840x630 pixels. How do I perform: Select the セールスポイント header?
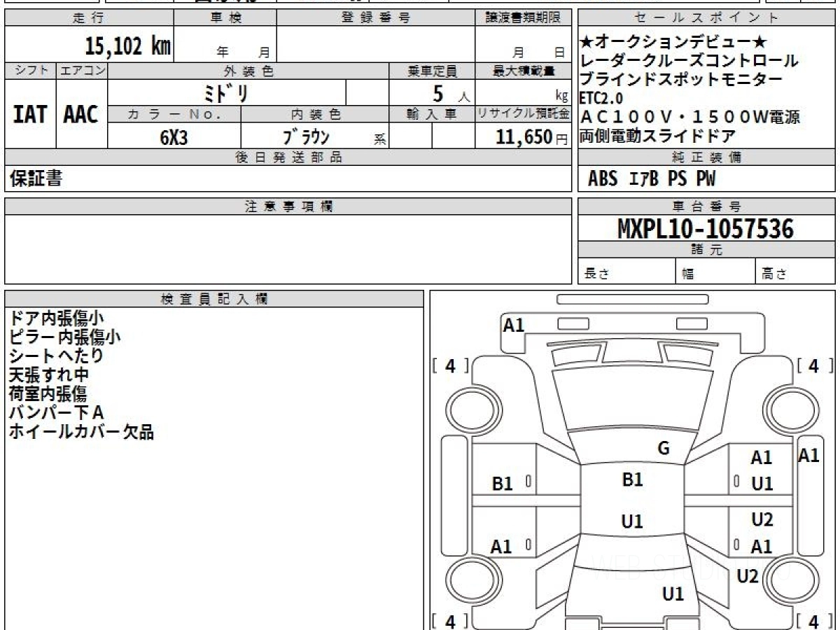(x=707, y=18)
